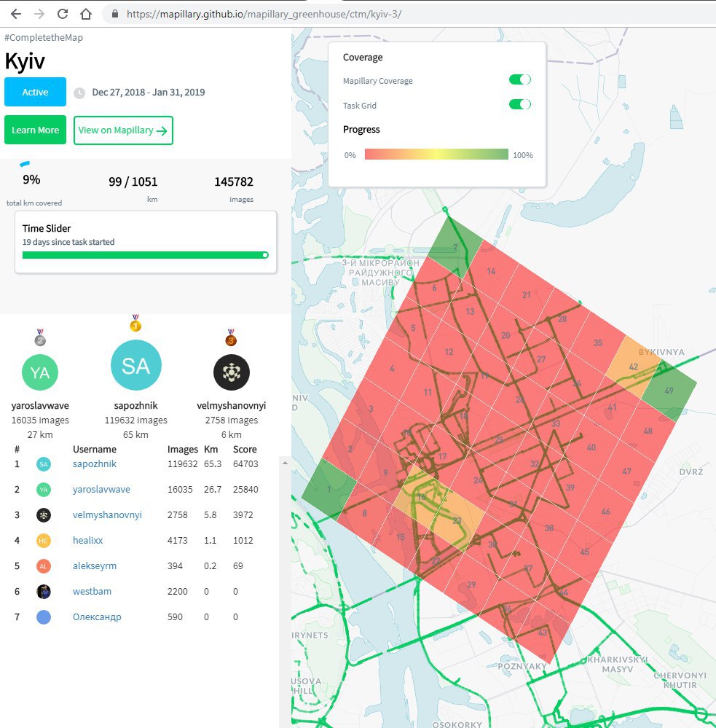Viewport: 716px width, 728px height.
Task: Click the 145782 images statistic
Action: [234, 181]
